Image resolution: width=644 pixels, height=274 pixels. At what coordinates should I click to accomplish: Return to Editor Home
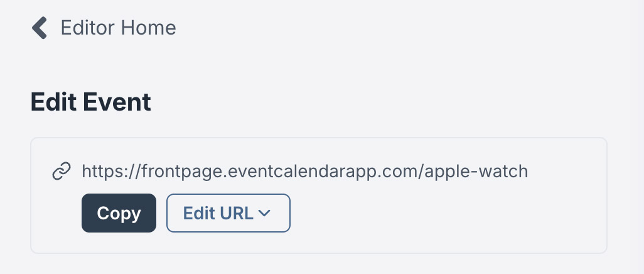(118, 28)
